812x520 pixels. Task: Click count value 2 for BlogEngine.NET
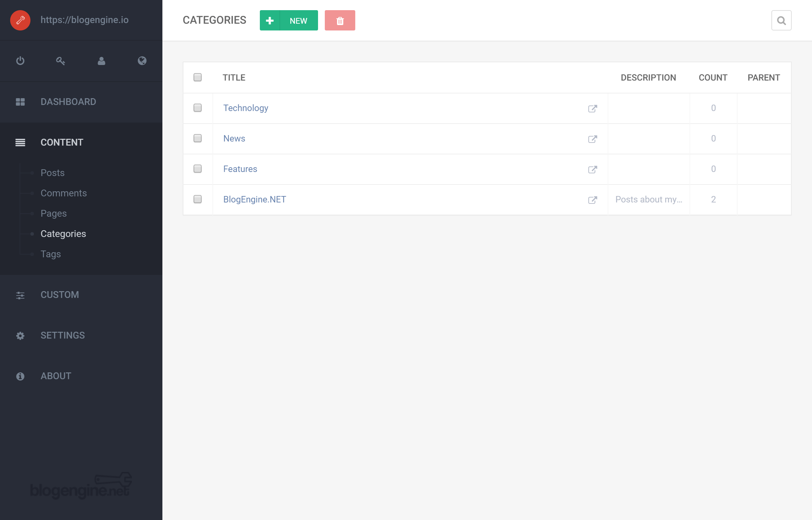point(713,199)
